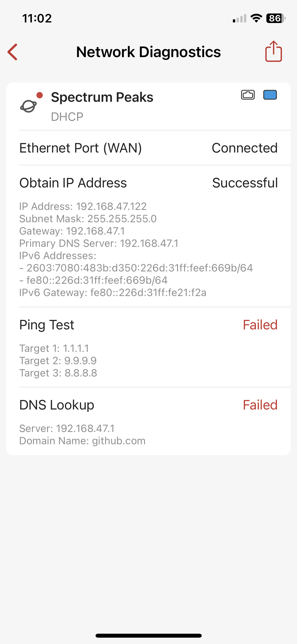Select the Spectrum Peaks network name

click(102, 97)
